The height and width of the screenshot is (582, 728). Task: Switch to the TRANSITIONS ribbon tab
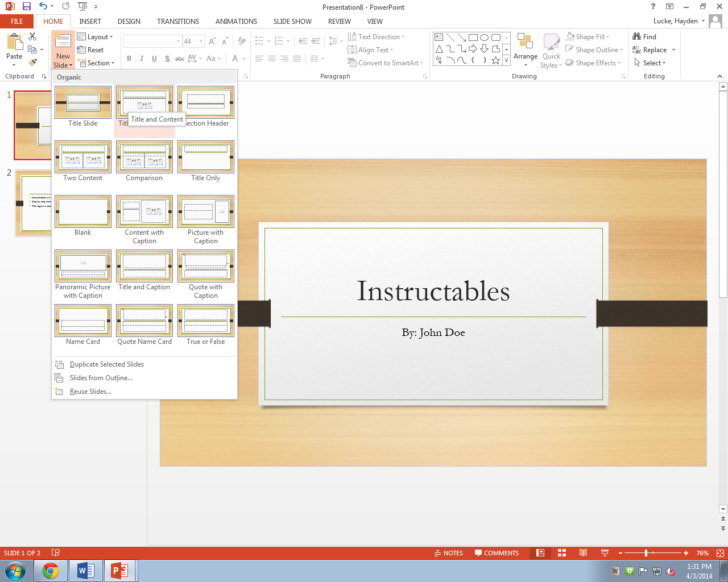pos(177,21)
